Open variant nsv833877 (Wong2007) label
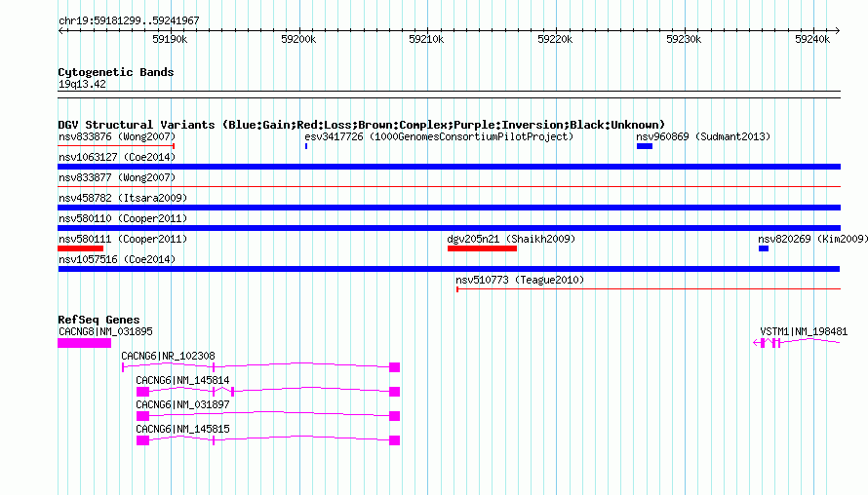Image resolution: width=868 pixels, height=495 pixels. coord(117,177)
